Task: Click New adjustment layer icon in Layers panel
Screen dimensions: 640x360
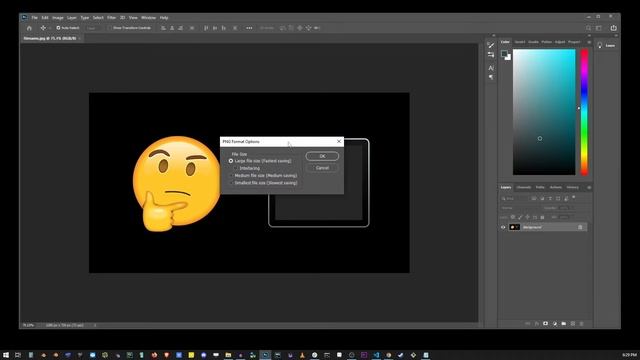Action: 554,324
